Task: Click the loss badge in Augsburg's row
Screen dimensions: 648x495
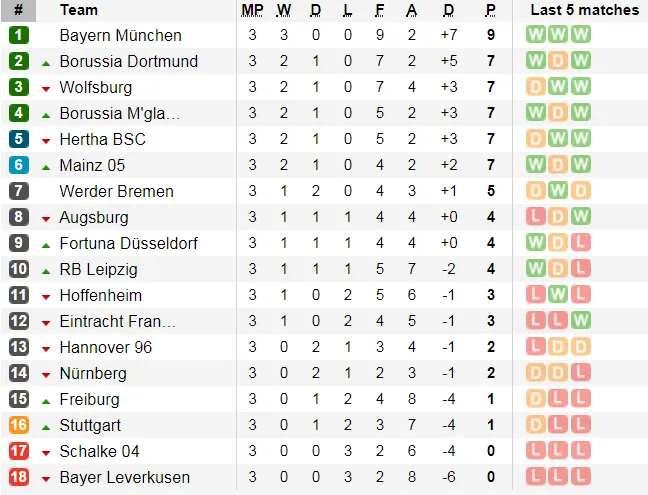Action: (536, 217)
